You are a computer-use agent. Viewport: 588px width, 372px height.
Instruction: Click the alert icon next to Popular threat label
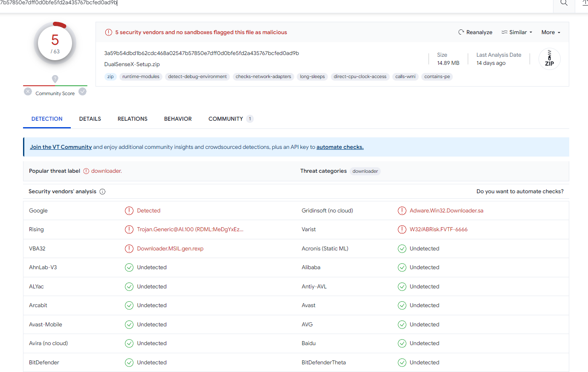point(86,171)
